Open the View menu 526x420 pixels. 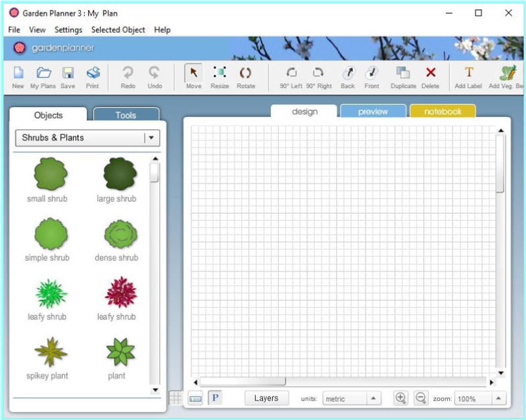[x=37, y=30]
